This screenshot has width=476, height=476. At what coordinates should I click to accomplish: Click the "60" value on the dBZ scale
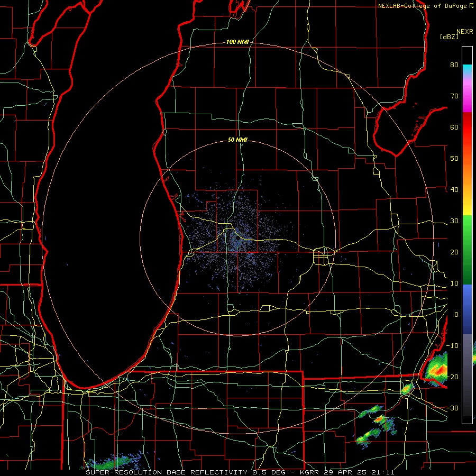click(454, 127)
